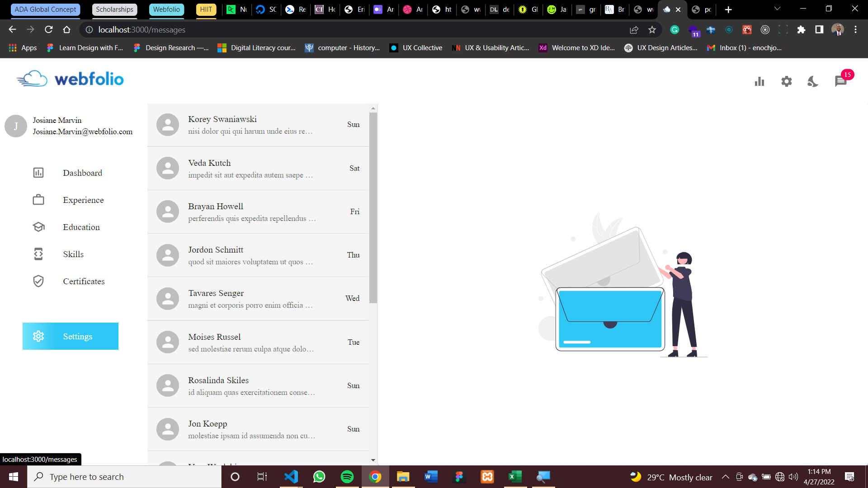Scroll down the messages list

(373, 460)
